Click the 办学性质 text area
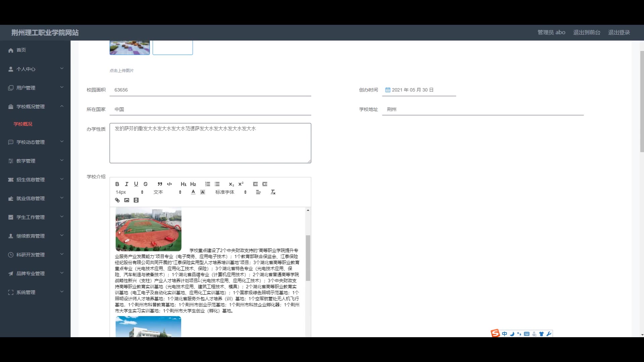Image resolution: width=644 pixels, height=362 pixels. (210, 143)
